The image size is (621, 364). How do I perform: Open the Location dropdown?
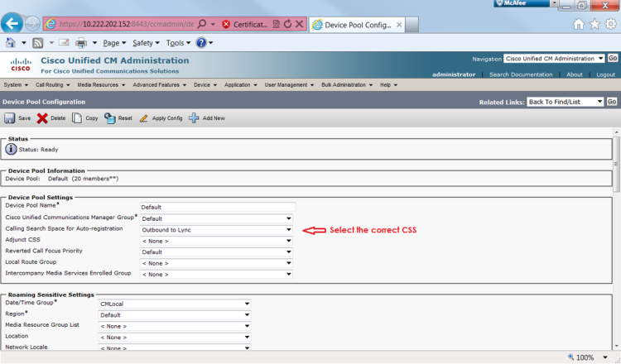(x=174, y=337)
